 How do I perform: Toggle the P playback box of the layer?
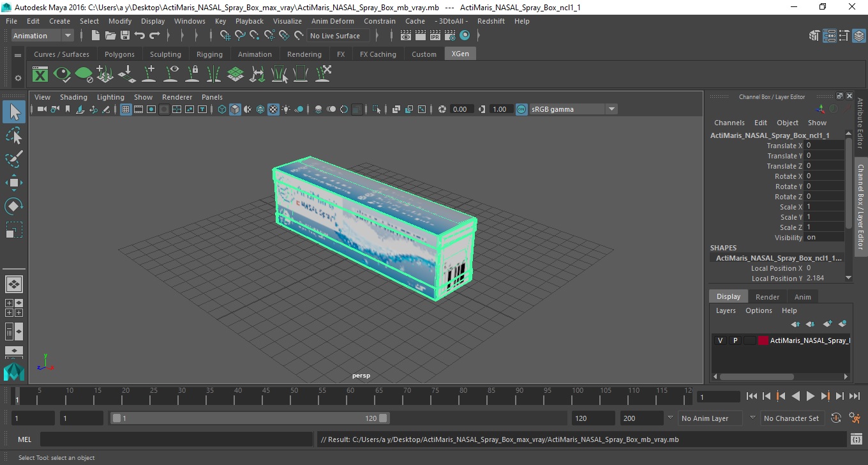735,340
